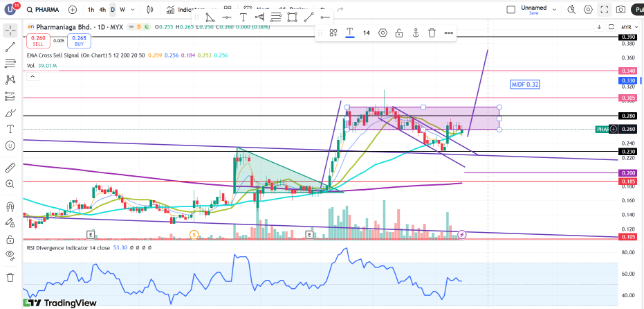Toggle the layout checkbox beside Unnamed
644x309 pixels.
[511, 10]
